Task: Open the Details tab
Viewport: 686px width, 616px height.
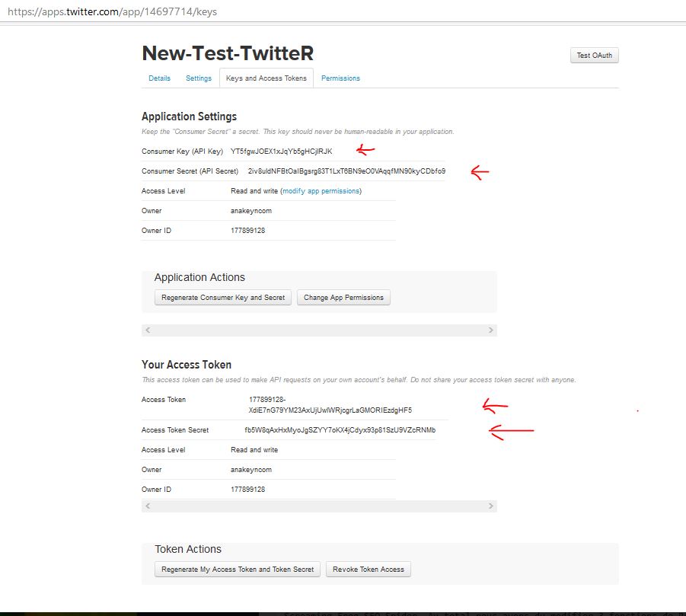Action: (x=159, y=78)
